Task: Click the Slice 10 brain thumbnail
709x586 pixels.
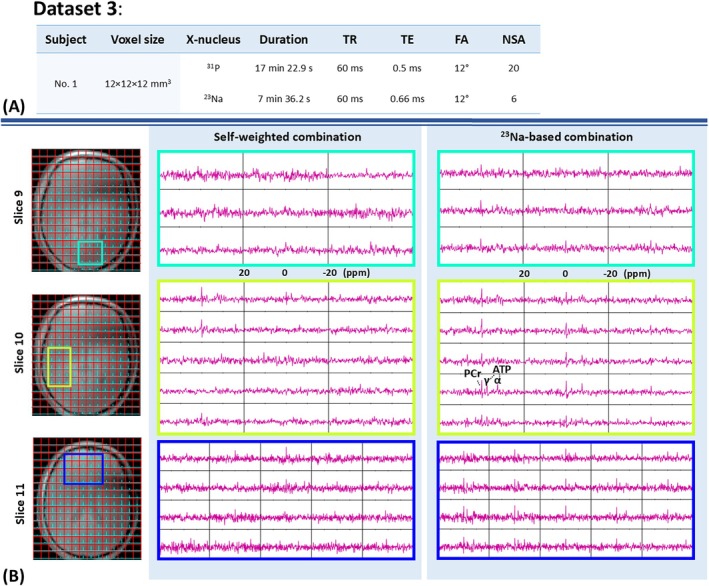Action: click(x=86, y=355)
